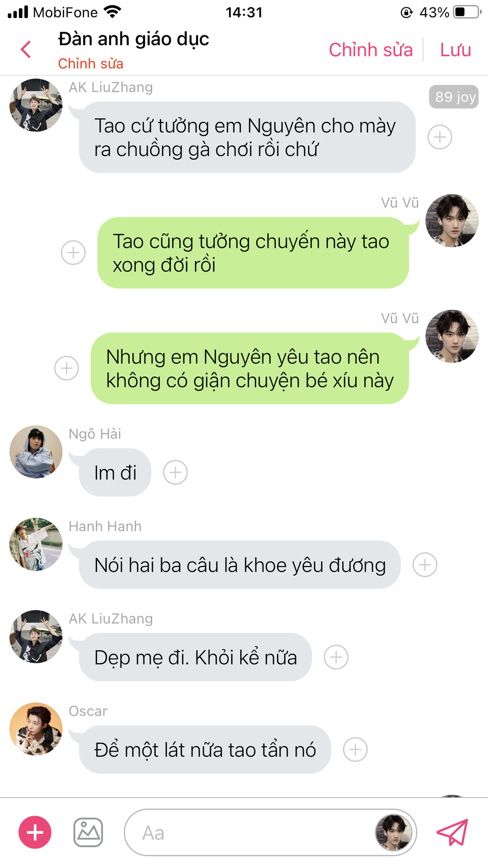488x868 pixels.
Task: Tap the back arrow in the header
Action: 26,49
